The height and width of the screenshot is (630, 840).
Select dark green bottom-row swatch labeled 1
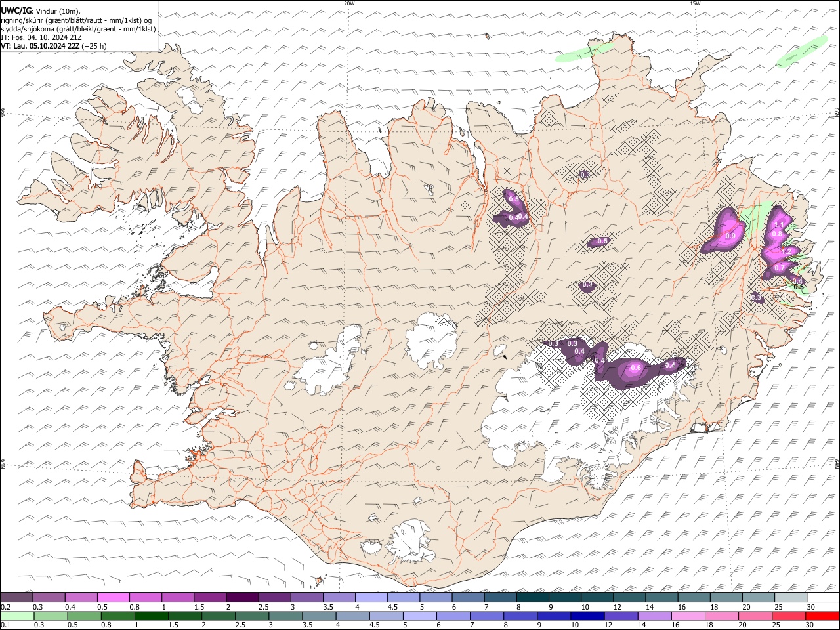(152, 616)
